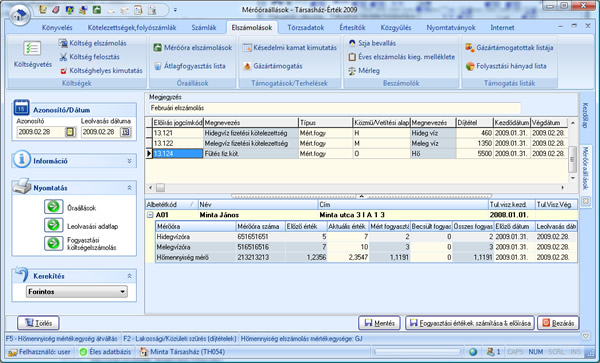Open calendar picker for Leolvasás dátuma
Viewport: 600px width, 363px height.
pos(126,132)
